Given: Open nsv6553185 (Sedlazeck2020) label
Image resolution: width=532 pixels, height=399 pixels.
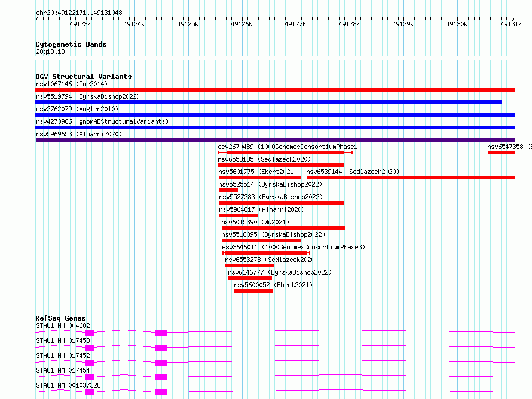Looking at the screenshot, I should [x=264, y=159].
